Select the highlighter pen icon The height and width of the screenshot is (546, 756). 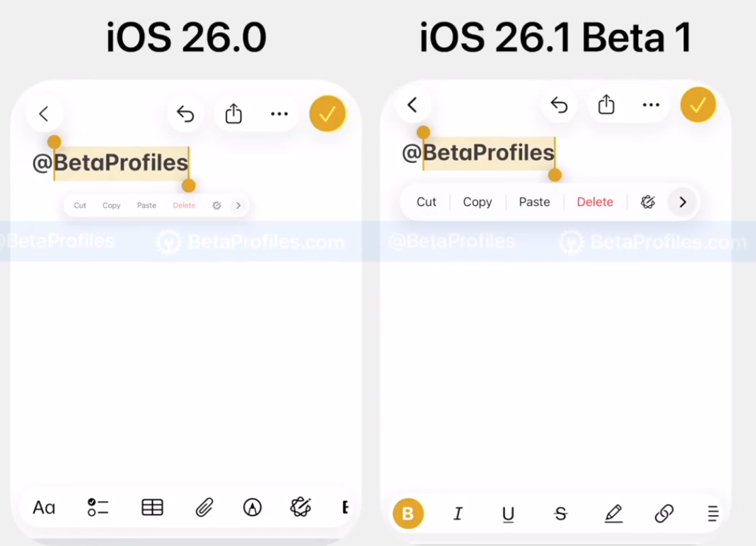coord(613,515)
